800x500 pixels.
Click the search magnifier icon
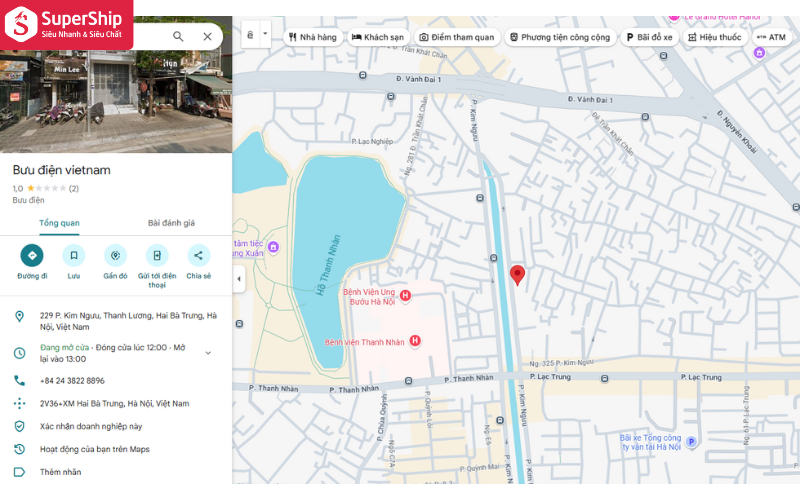click(178, 36)
